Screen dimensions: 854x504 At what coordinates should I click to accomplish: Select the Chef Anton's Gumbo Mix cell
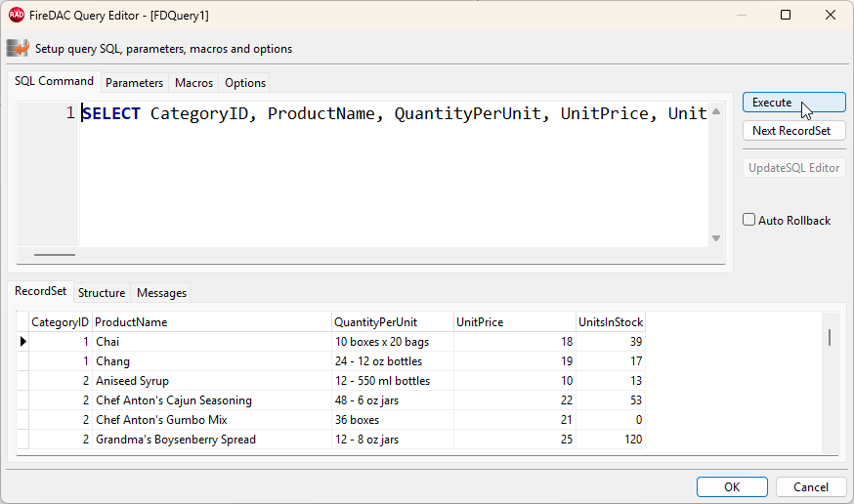pos(211,420)
